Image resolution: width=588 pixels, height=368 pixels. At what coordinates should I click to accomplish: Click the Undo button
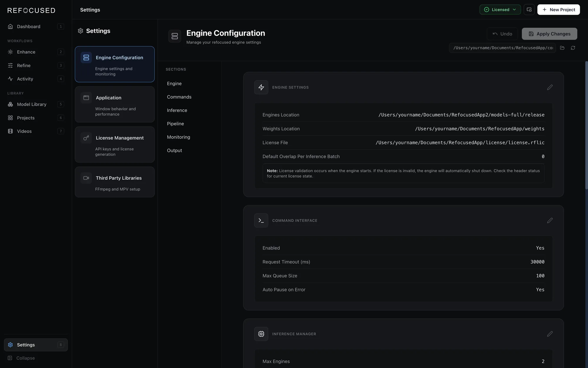[x=502, y=34]
